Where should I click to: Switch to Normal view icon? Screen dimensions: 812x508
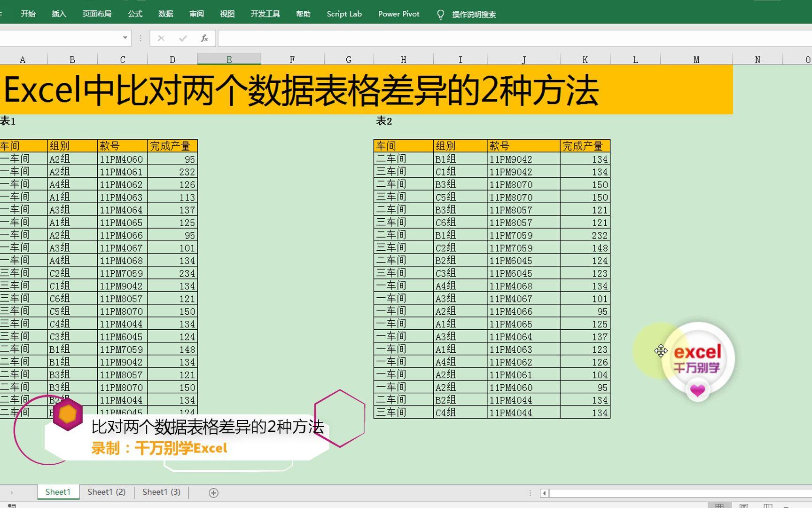[719, 506]
